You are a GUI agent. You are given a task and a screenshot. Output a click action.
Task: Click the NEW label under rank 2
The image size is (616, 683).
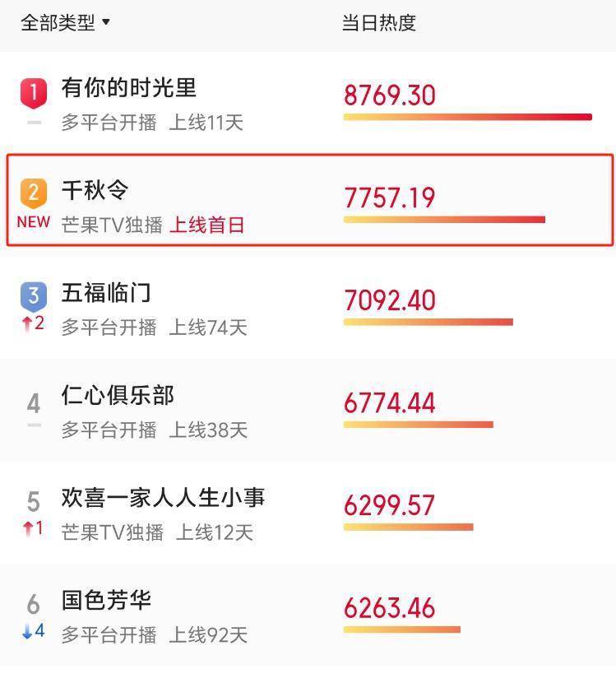33,222
